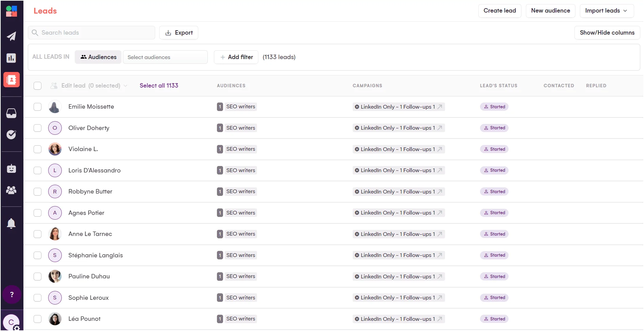Click Oliver Doherty's initial avatar
The image size is (644, 331).
pos(55,128)
